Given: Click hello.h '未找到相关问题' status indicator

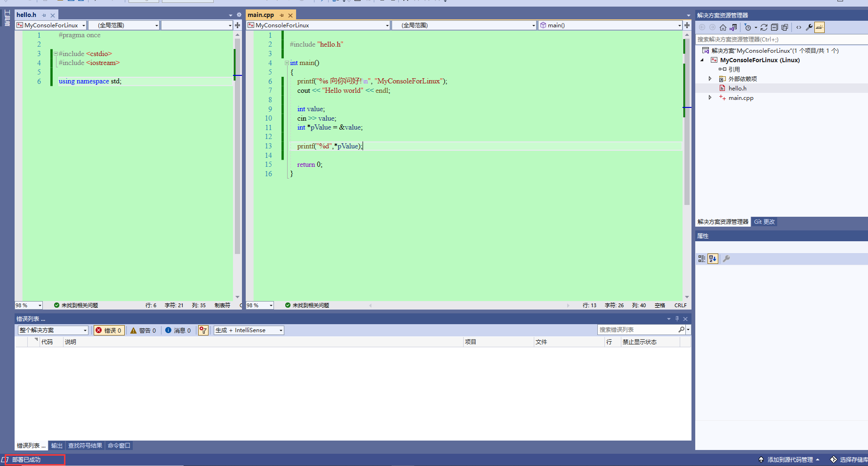Looking at the screenshot, I should click(x=76, y=305).
